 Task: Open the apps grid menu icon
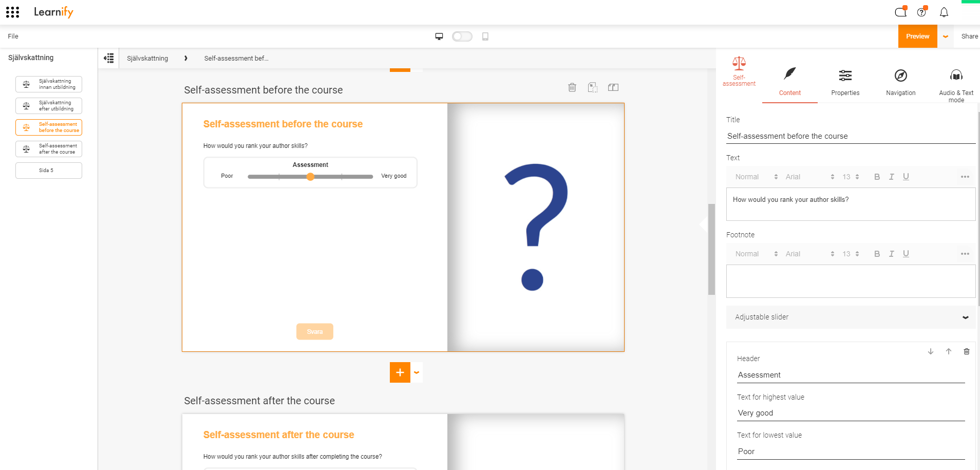tap(12, 12)
